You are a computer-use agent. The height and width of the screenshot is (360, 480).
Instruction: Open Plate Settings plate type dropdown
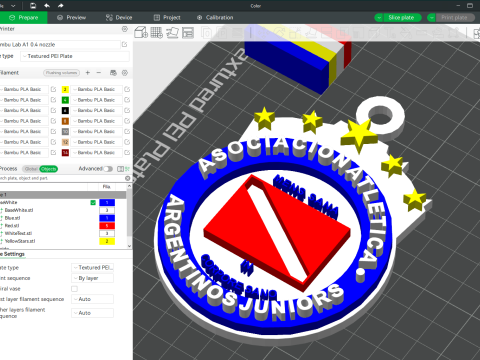pos(92,268)
